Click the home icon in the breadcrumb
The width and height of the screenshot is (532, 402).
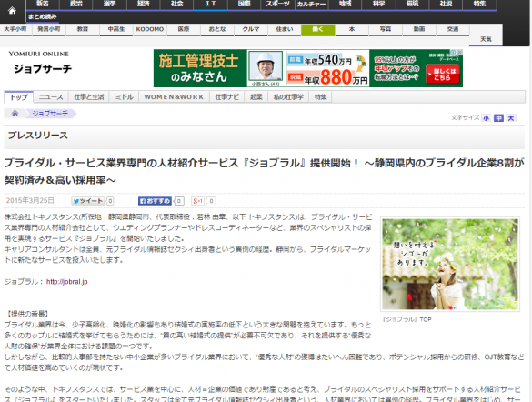15,114
